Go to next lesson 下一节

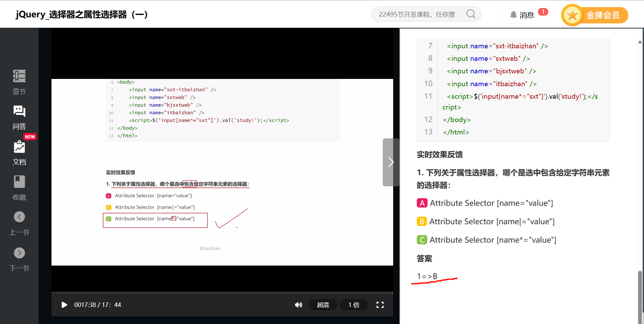(19, 253)
